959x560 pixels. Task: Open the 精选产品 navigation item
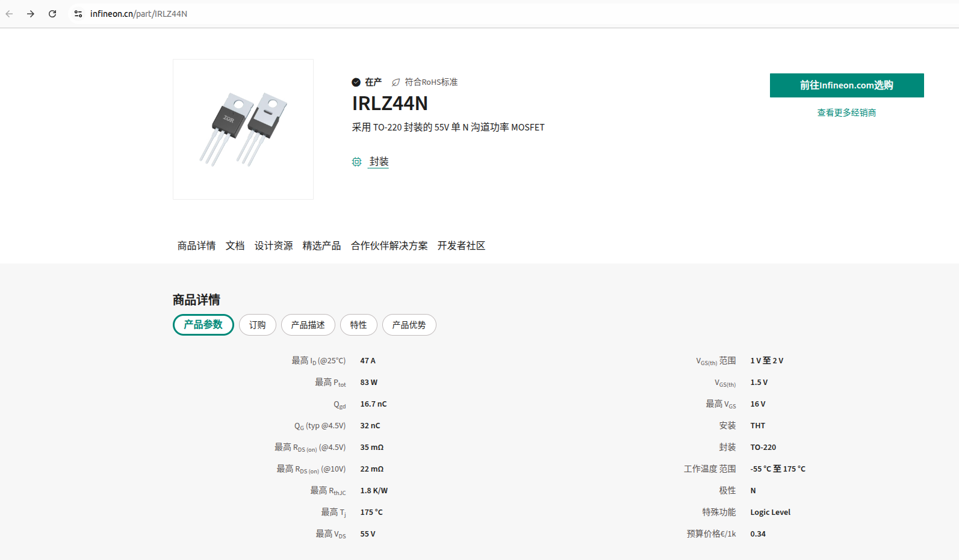[x=322, y=245]
